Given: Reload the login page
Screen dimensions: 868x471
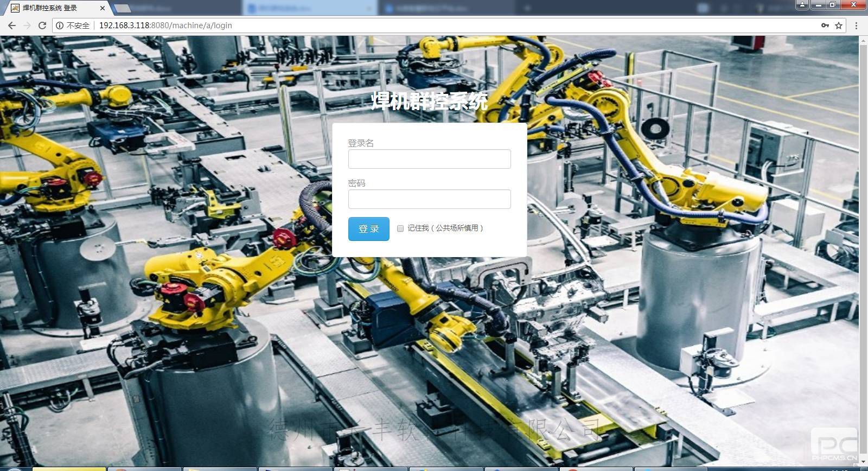Looking at the screenshot, I should [x=42, y=26].
